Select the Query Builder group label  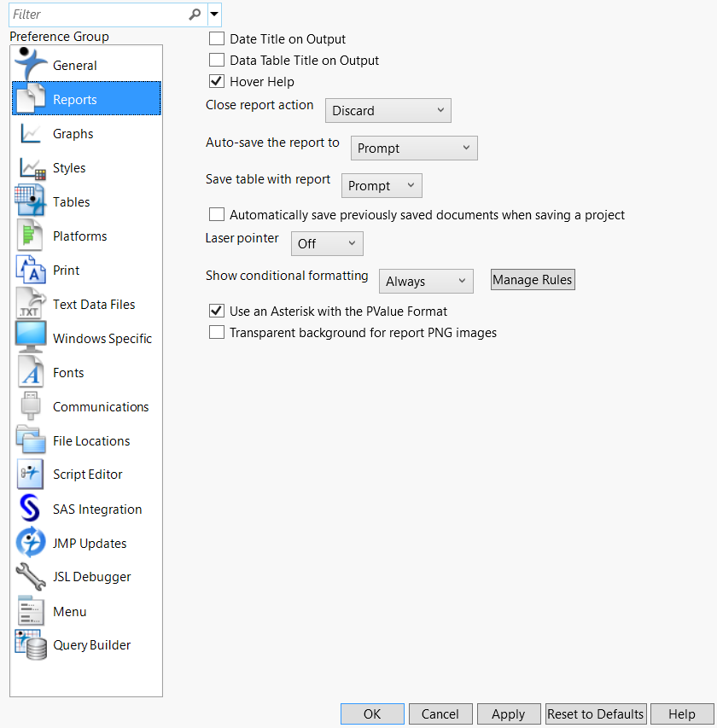point(91,645)
